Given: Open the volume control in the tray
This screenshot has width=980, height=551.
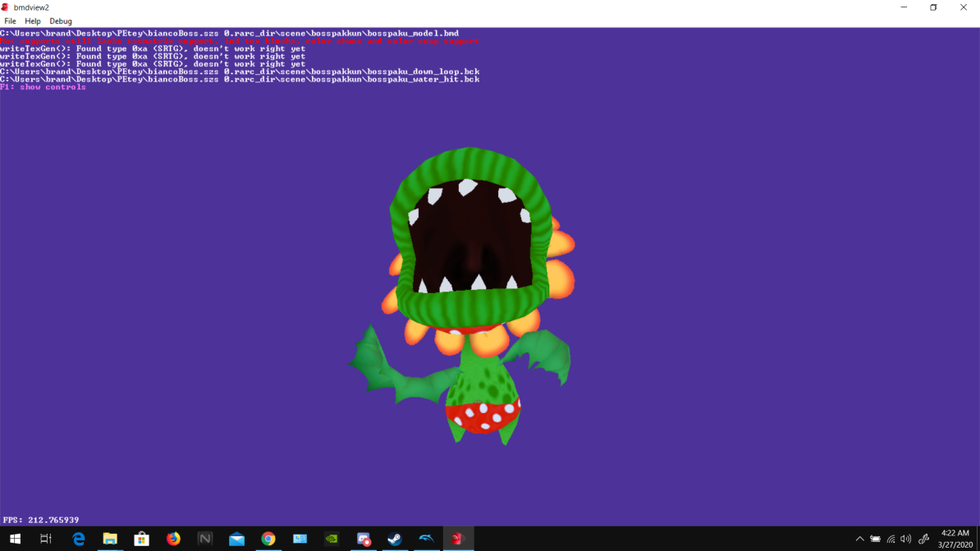Looking at the screenshot, I should click(905, 539).
